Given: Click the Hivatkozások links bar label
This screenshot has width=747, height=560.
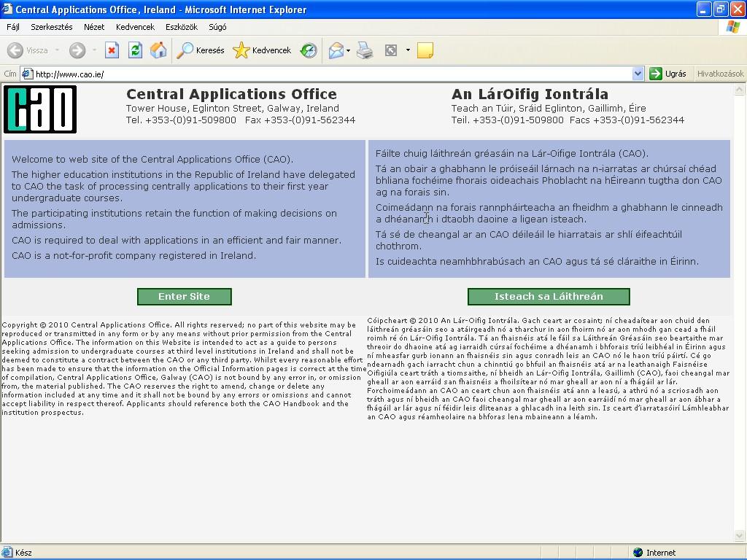Looking at the screenshot, I should [x=720, y=74].
